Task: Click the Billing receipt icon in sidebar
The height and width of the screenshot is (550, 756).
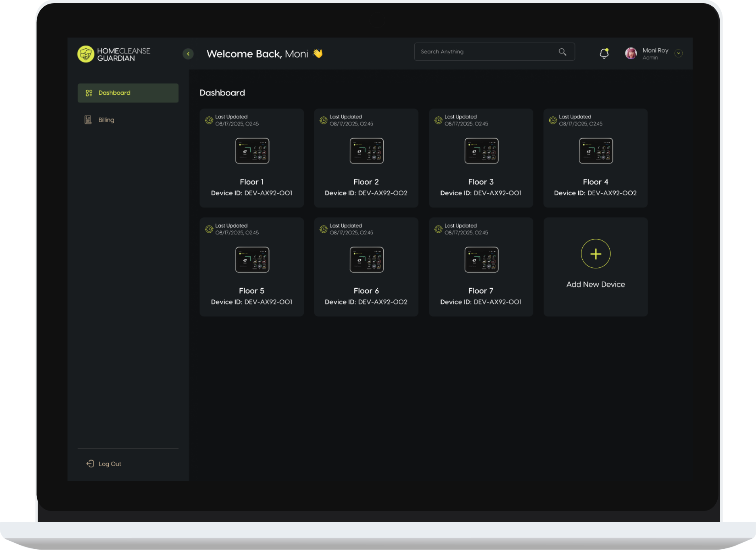Action: click(88, 120)
